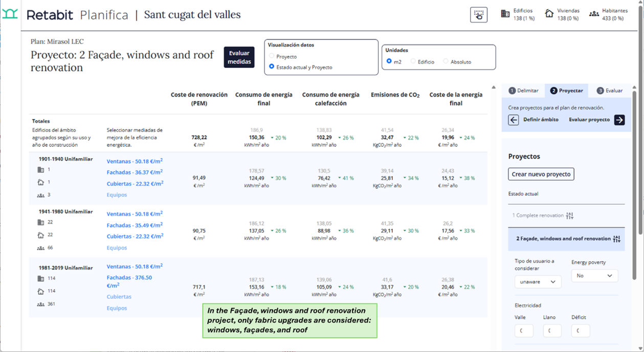Viewport: 644px width, 352px height.
Task: Click the Valle electricity input field
Action: [524, 331]
